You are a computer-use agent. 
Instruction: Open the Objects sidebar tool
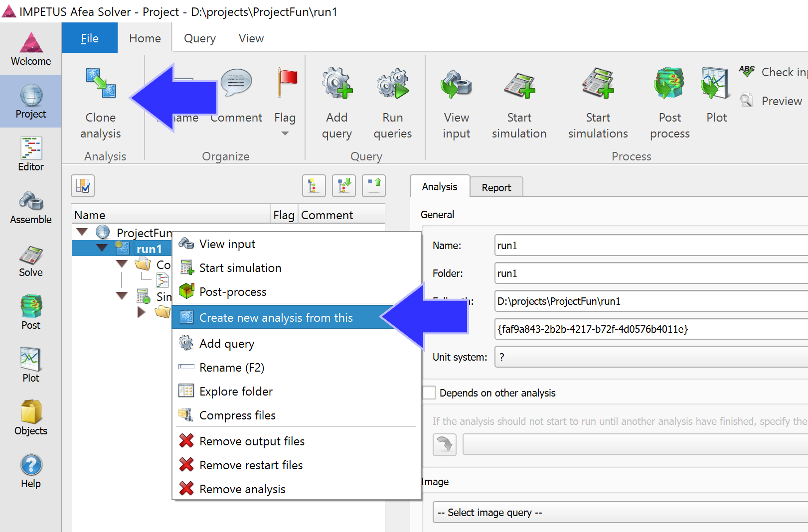tap(31, 418)
